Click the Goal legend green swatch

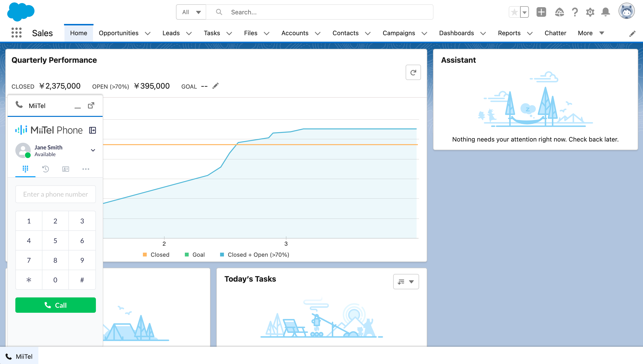(x=187, y=255)
